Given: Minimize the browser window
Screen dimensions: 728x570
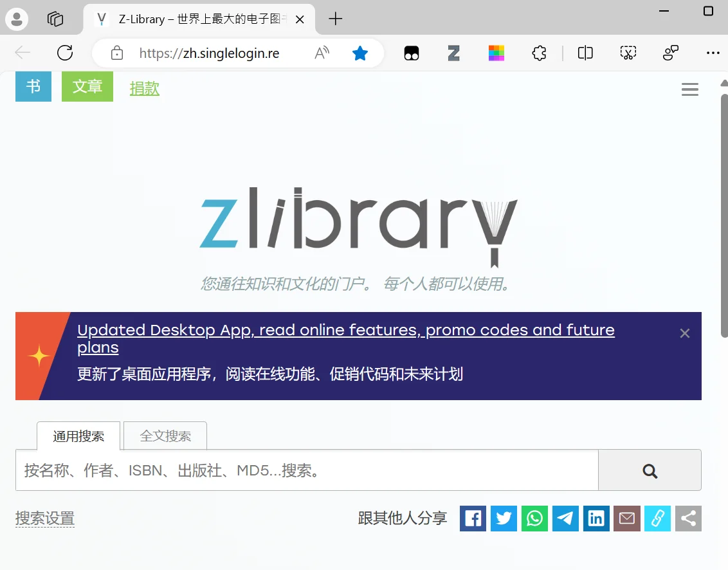Looking at the screenshot, I should click(664, 11).
